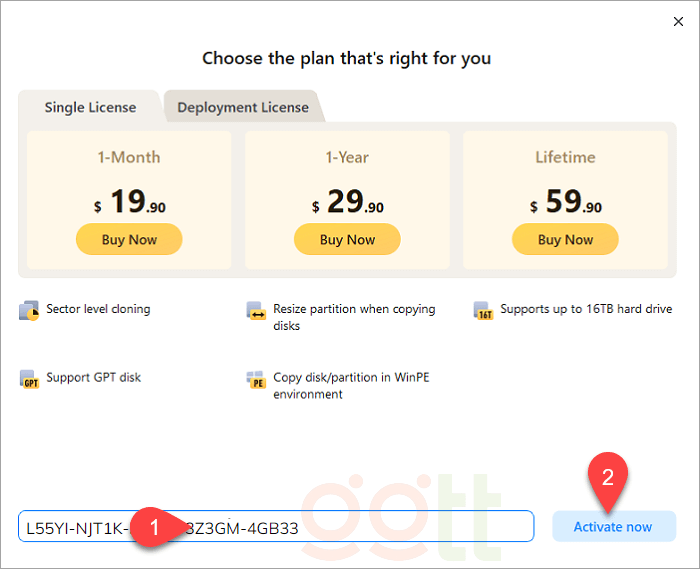Click the Resize partition feature icon
The image size is (700, 569).
[x=256, y=311]
